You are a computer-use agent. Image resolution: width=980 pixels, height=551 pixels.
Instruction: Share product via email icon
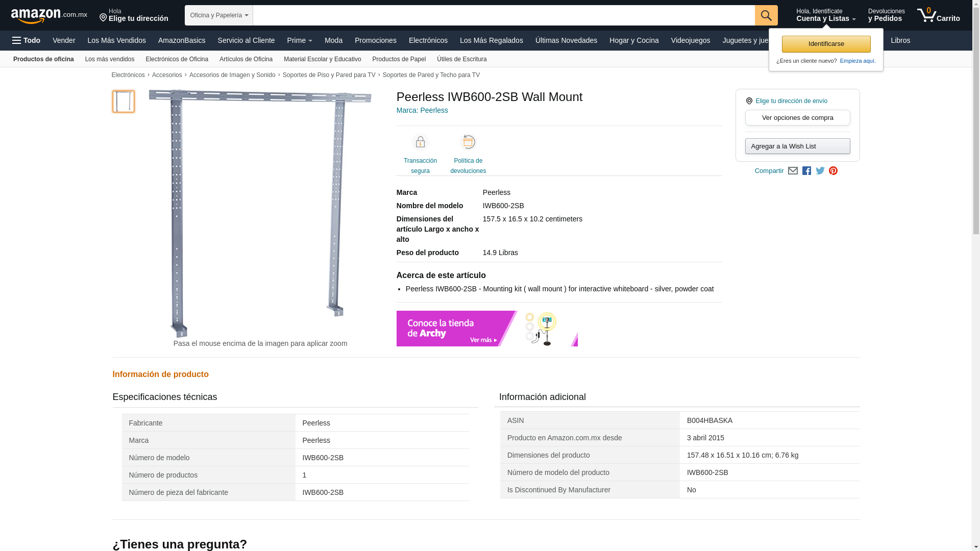[793, 171]
